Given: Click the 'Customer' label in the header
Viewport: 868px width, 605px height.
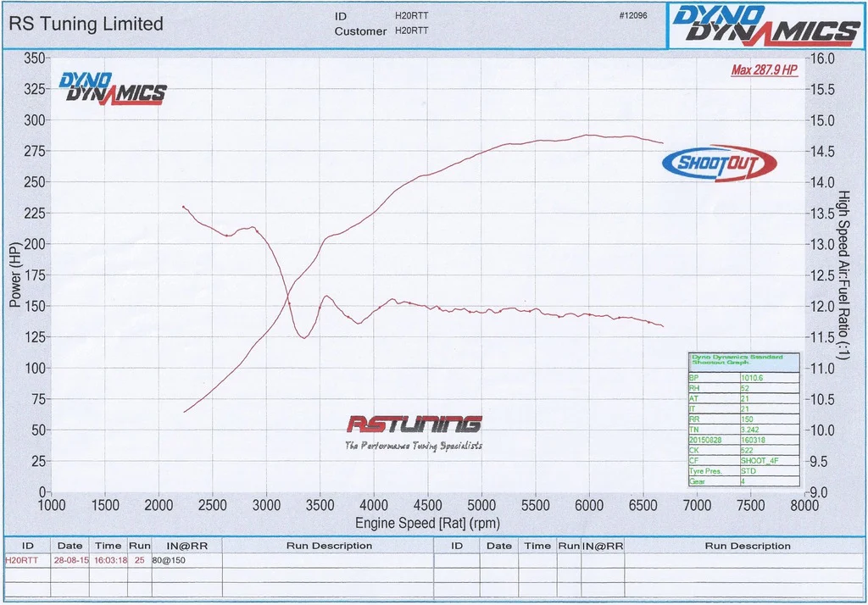Looking at the screenshot, I should (360, 31).
